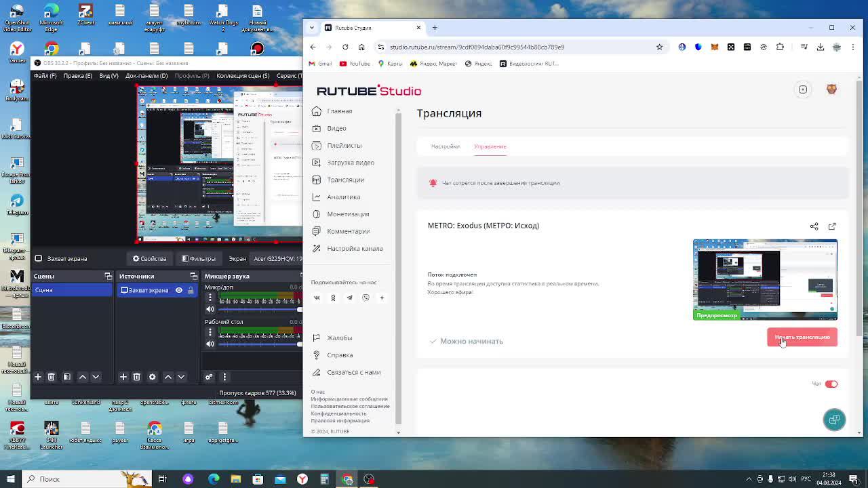Mute the Рабочий стол audio channel
The width and height of the screenshot is (868, 488).
[x=210, y=344]
